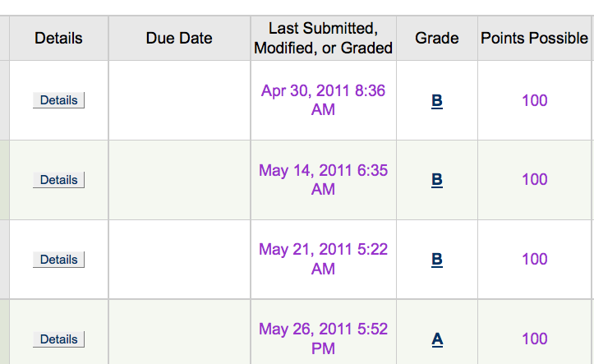Click the Grade column header
The image size is (594, 364).
[x=437, y=39]
